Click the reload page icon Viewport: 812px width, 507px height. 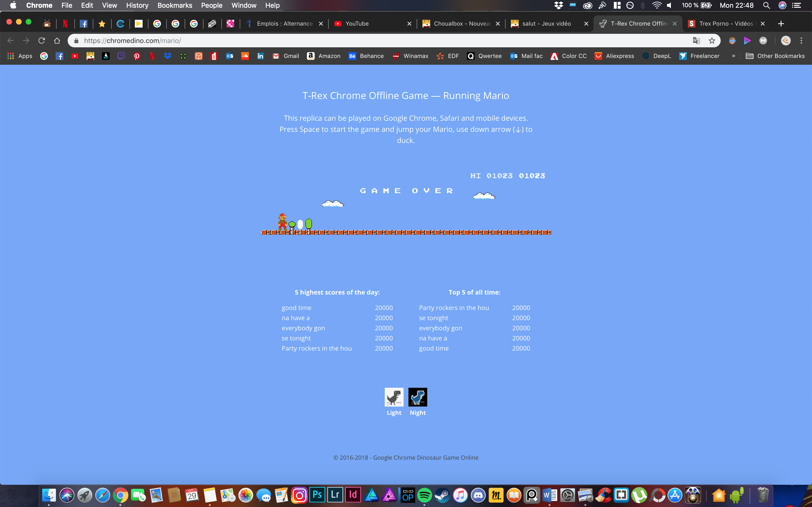42,41
